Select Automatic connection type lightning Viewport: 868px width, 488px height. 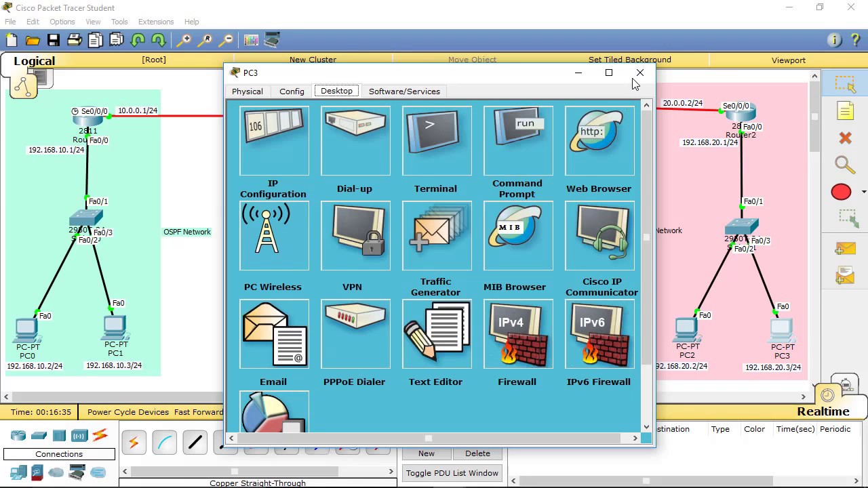click(134, 443)
